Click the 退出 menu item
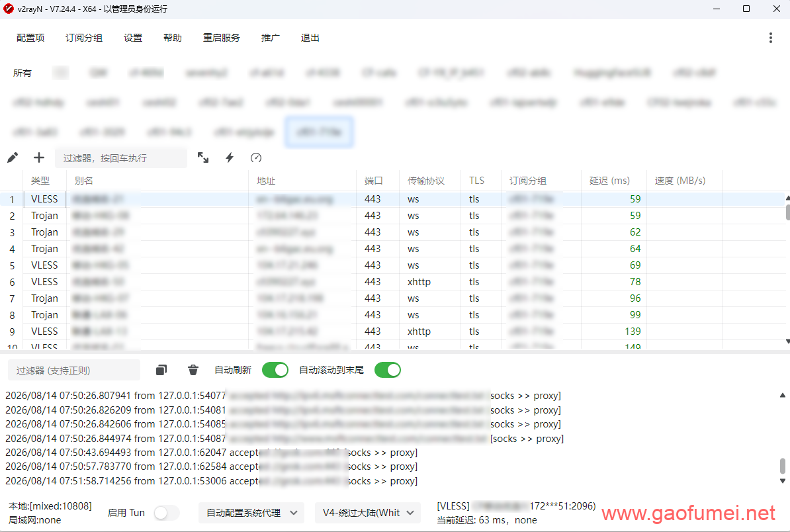Image resolution: width=790 pixels, height=532 pixels. click(x=310, y=38)
